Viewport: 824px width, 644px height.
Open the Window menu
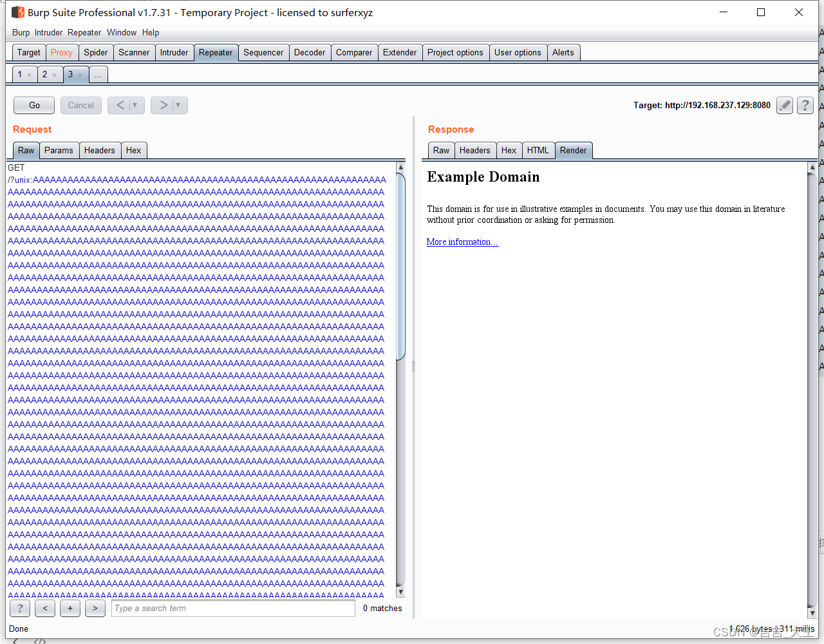[122, 32]
